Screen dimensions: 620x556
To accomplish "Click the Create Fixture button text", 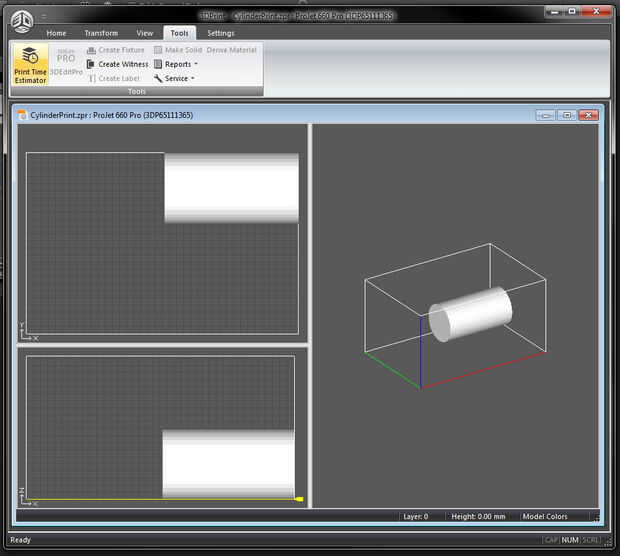I will coord(121,50).
